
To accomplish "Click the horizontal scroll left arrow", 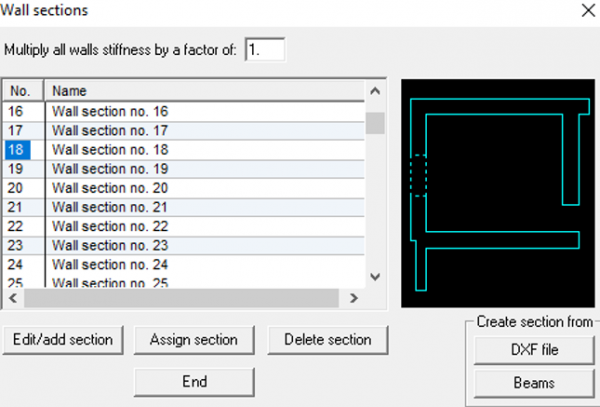I will tap(13, 298).
